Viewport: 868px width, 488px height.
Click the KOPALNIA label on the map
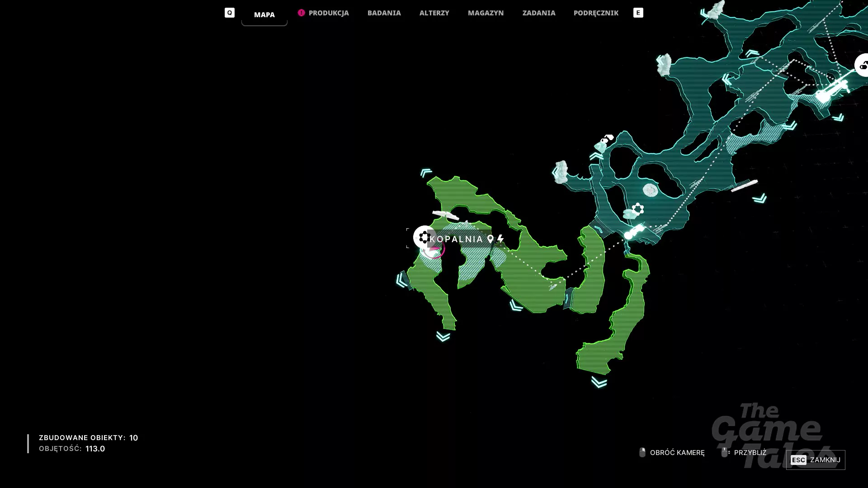[x=456, y=239]
